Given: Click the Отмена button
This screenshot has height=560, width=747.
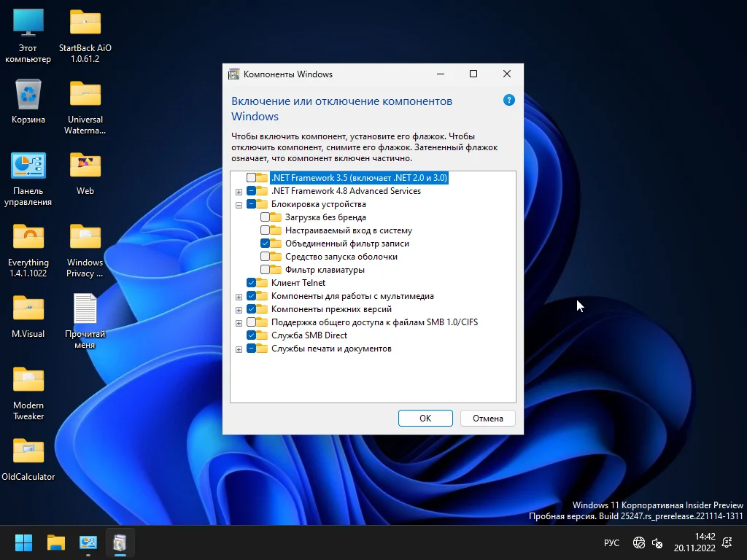Looking at the screenshot, I should [487, 418].
